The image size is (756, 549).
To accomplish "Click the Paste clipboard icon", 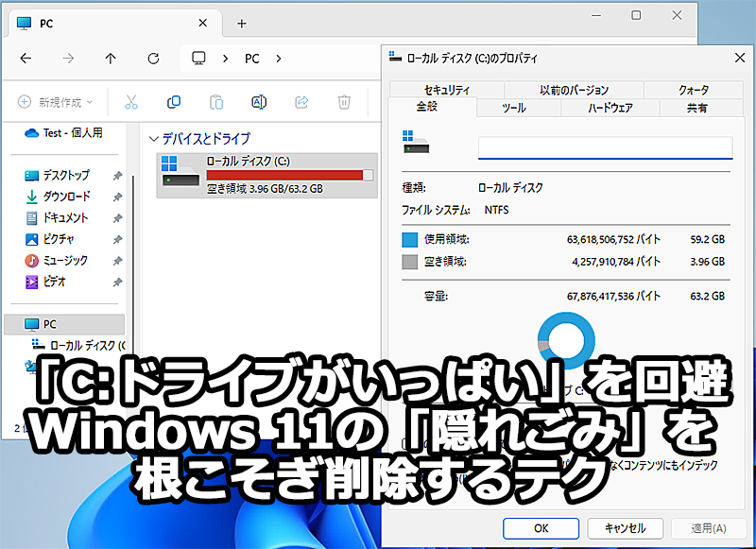I will click(x=216, y=102).
